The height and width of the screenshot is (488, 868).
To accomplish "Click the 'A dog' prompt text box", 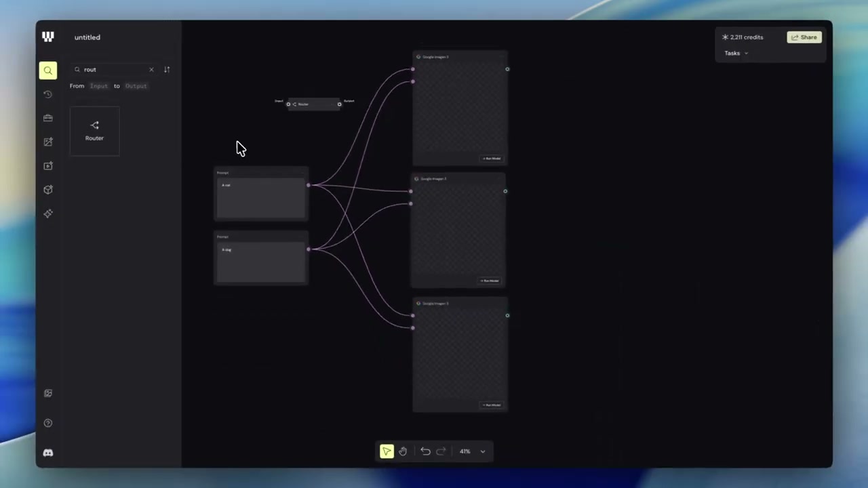I will (x=261, y=262).
